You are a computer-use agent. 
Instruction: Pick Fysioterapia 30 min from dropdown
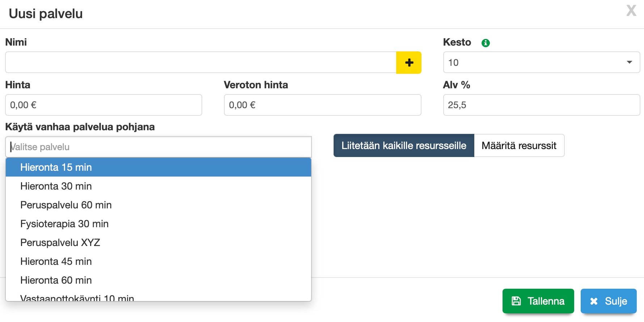click(x=158, y=224)
